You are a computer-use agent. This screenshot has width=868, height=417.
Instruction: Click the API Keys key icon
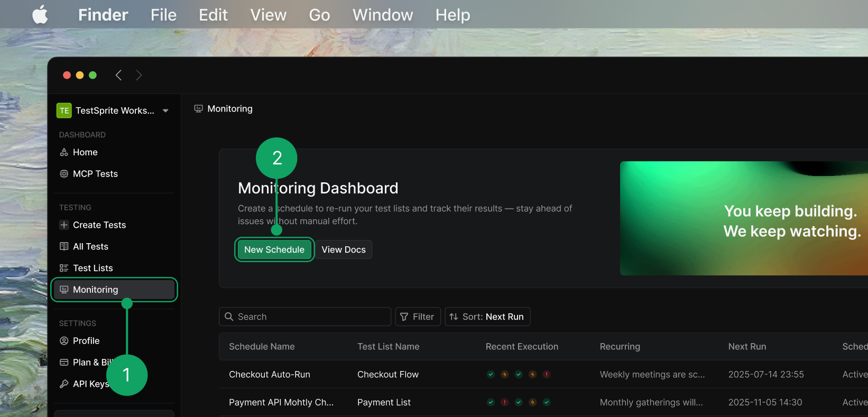click(x=64, y=384)
